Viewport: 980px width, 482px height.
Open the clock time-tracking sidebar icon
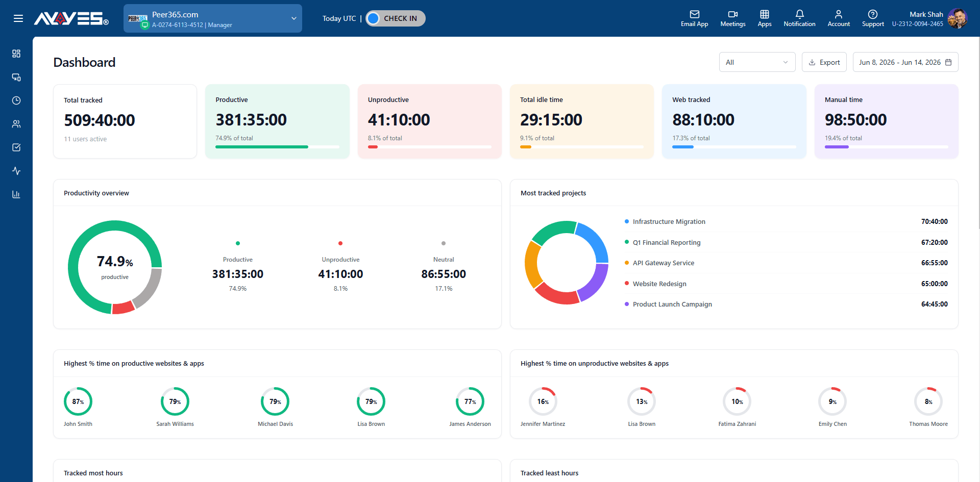pos(16,100)
